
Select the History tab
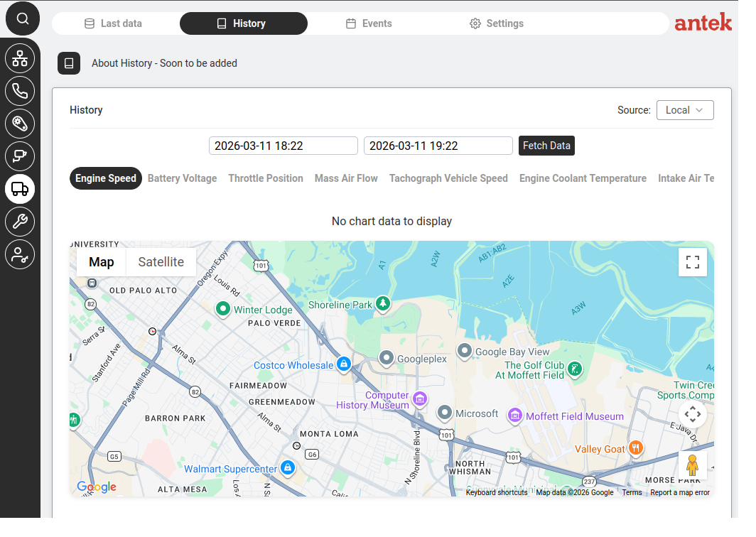244,23
